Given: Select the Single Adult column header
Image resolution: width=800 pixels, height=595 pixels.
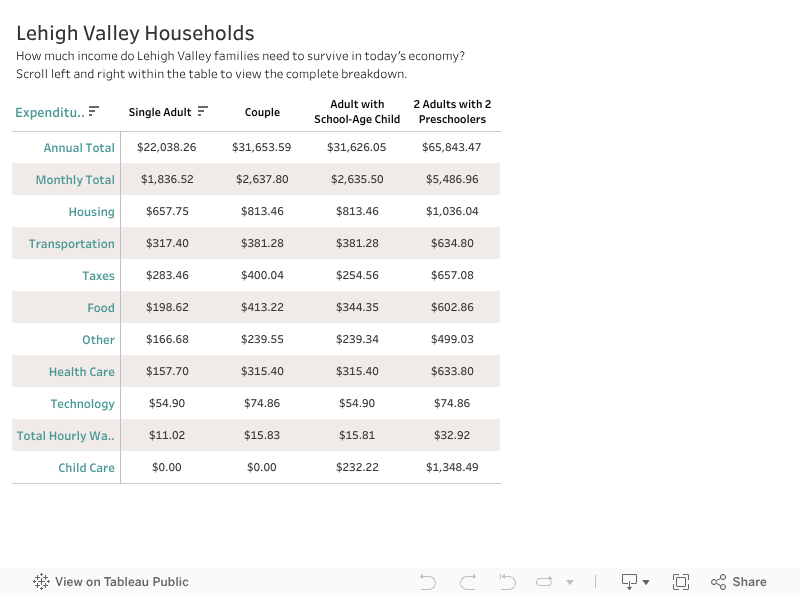Looking at the screenshot, I should click(x=160, y=112).
